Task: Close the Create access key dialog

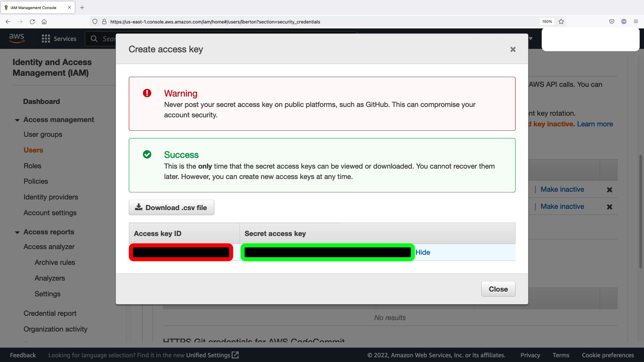Action: (513, 49)
